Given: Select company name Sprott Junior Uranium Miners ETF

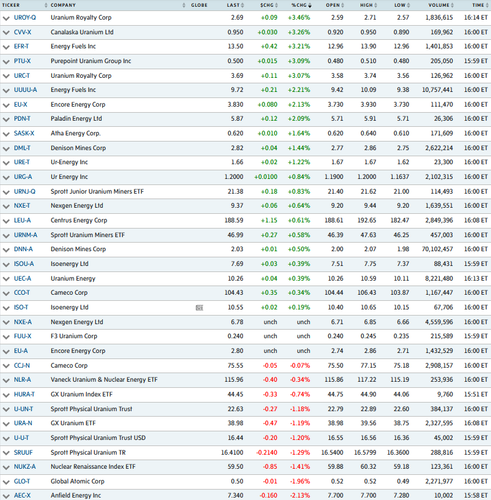Looking at the screenshot, I should [x=97, y=192].
